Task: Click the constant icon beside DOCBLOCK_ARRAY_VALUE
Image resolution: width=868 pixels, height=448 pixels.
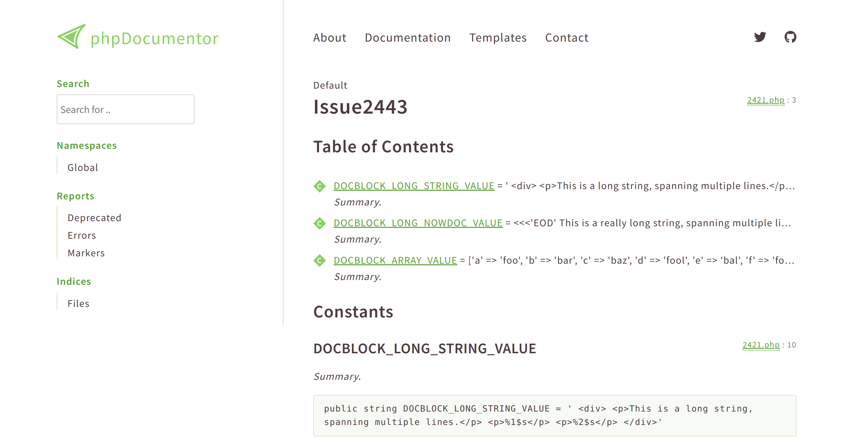Action: (320, 260)
